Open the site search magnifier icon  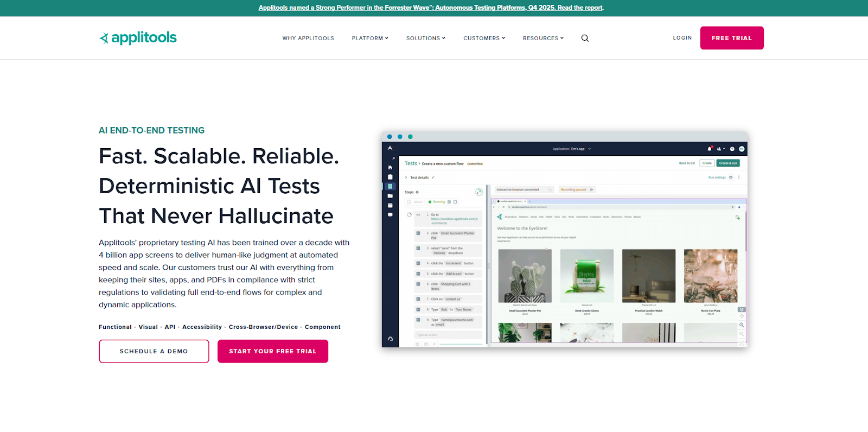[x=585, y=38]
